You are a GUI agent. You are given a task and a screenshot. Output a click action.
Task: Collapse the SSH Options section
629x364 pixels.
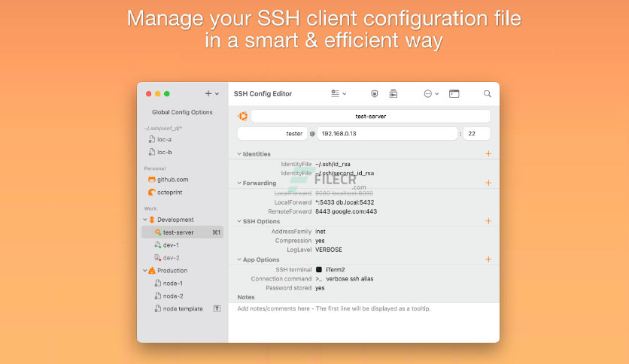pyautogui.click(x=239, y=221)
